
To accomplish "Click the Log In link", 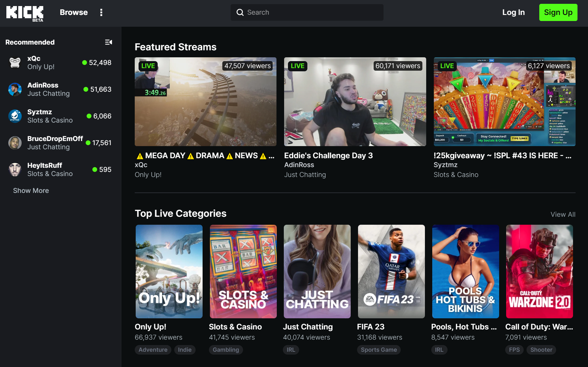I will pyautogui.click(x=513, y=12).
